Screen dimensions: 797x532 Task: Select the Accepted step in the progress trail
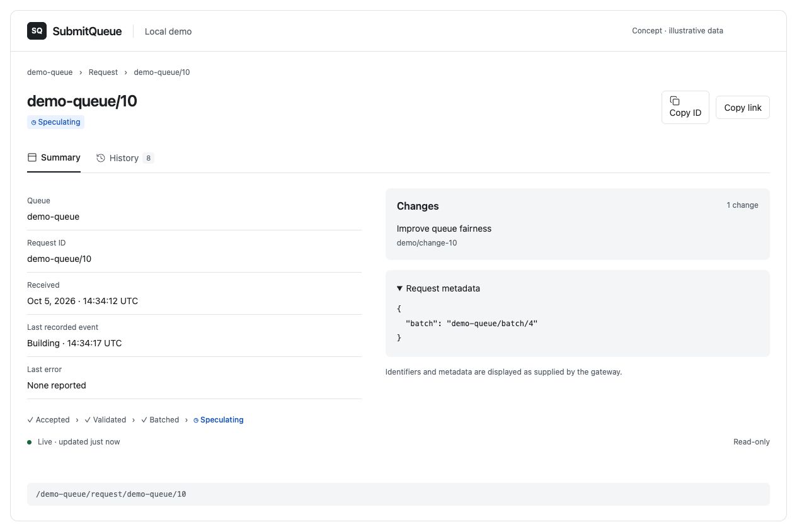tap(49, 420)
